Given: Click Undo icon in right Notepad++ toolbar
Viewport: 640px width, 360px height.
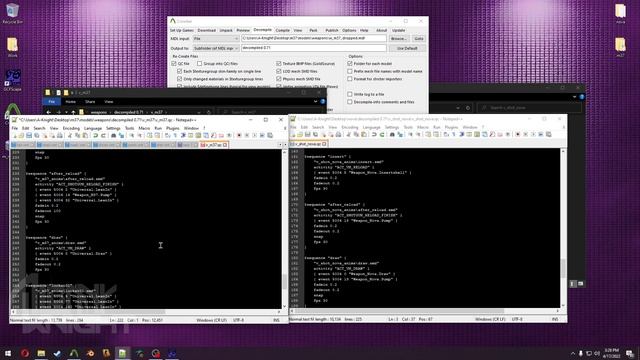Looking at the screenshot, I should click(374, 134).
